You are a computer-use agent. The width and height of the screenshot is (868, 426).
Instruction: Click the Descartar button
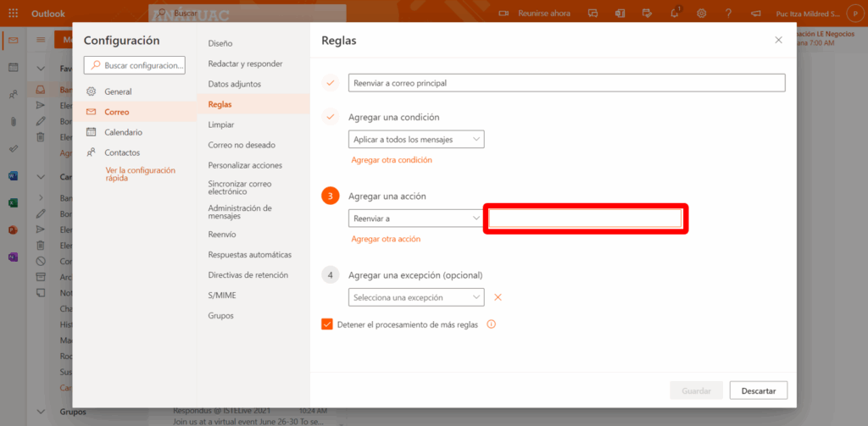758,390
